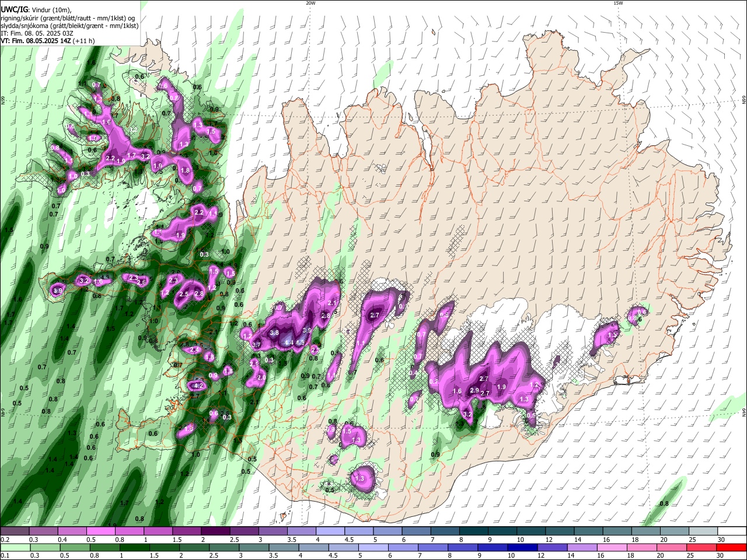Click the 'slydda/snjókoma (grátt/bleikt/grænt - mm/1klst)' legend line

69,26
